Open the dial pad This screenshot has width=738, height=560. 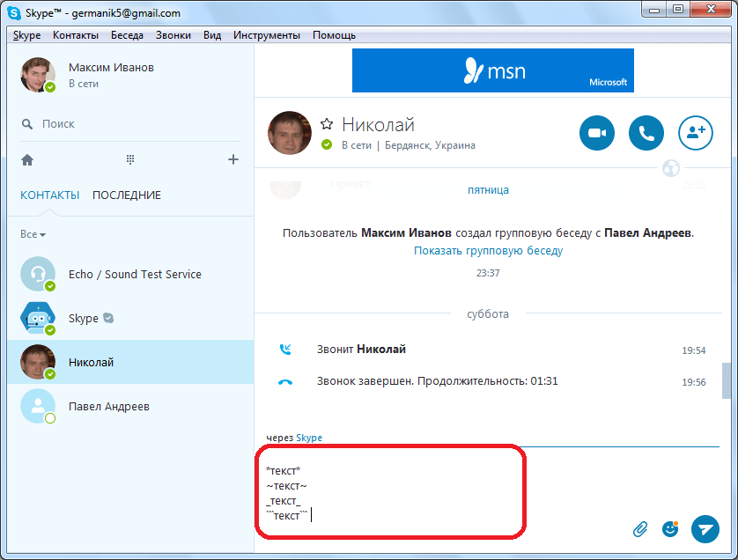[x=130, y=159]
